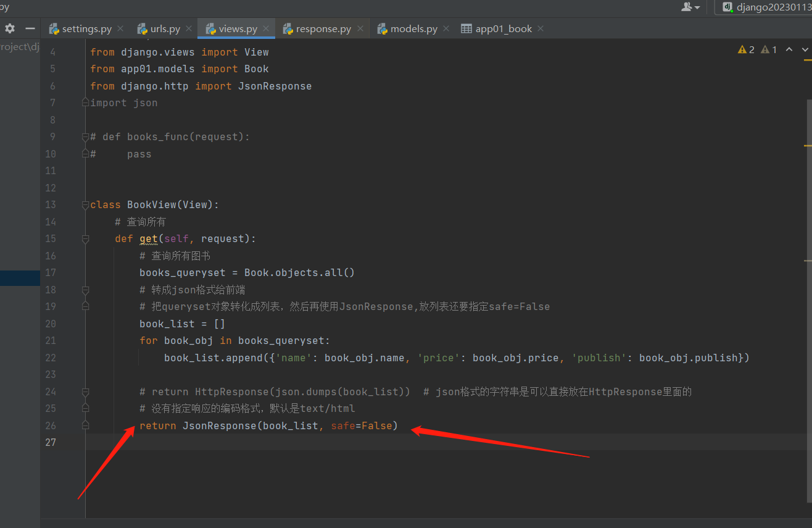Click the '# 查询所有' comment on line 14
Image resolution: width=812 pixels, height=528 pixels.
click(140, 222)
